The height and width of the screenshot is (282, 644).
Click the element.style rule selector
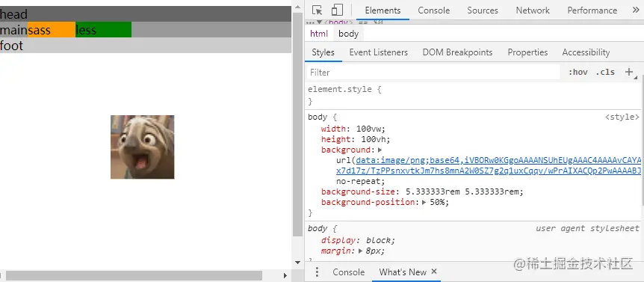340,89
